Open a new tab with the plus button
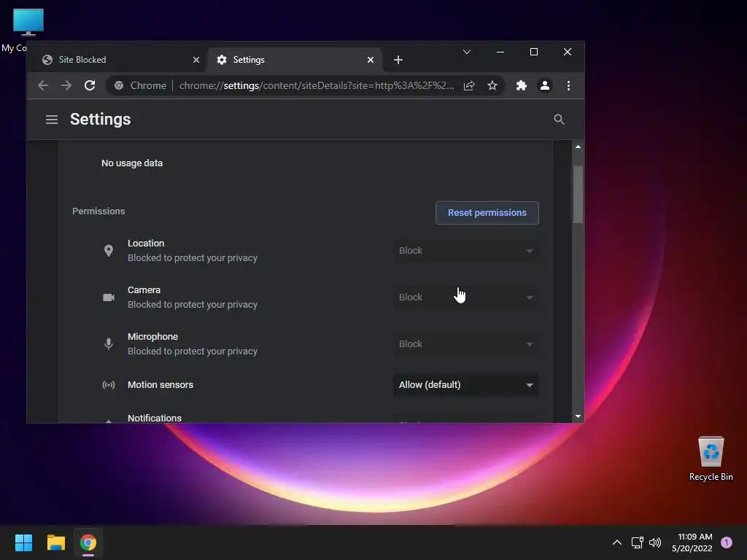This screenshot has height=560, width=747. coord(398,60)
